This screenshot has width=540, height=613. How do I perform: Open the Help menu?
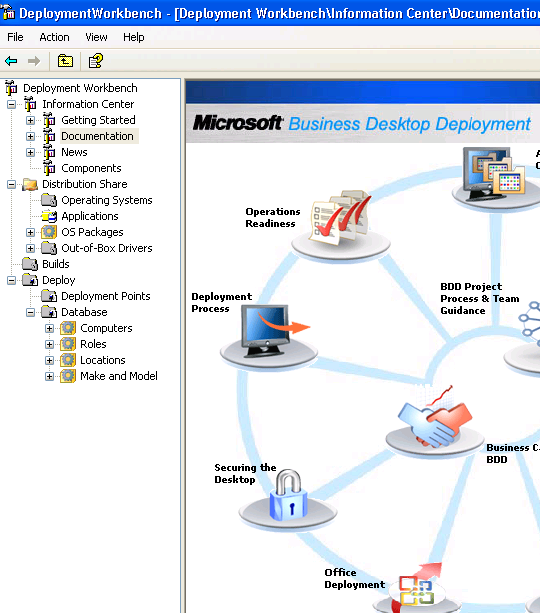point(134,37)
